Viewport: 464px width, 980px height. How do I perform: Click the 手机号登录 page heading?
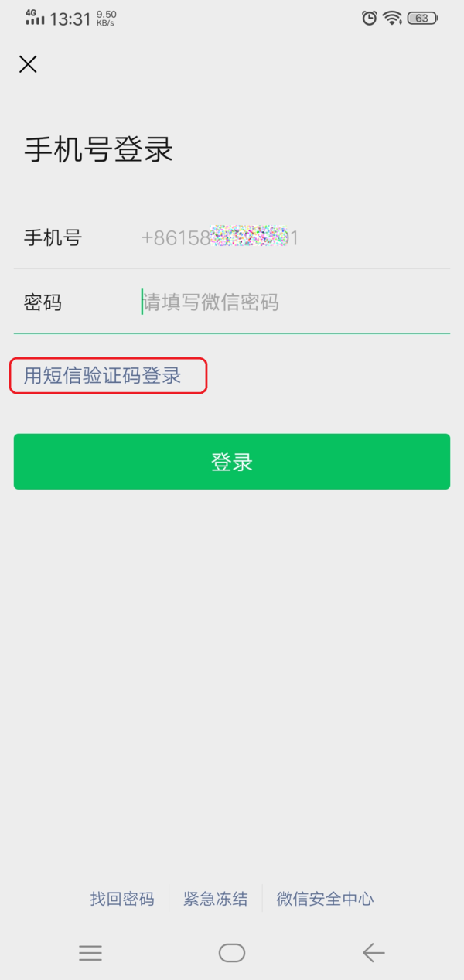click(x=98, y=149)
